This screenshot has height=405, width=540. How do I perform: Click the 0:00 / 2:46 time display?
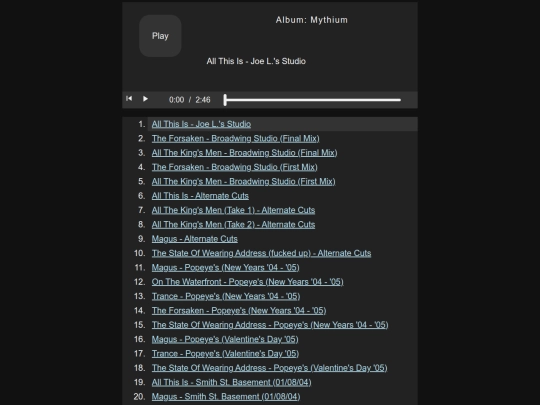point(189,100)
